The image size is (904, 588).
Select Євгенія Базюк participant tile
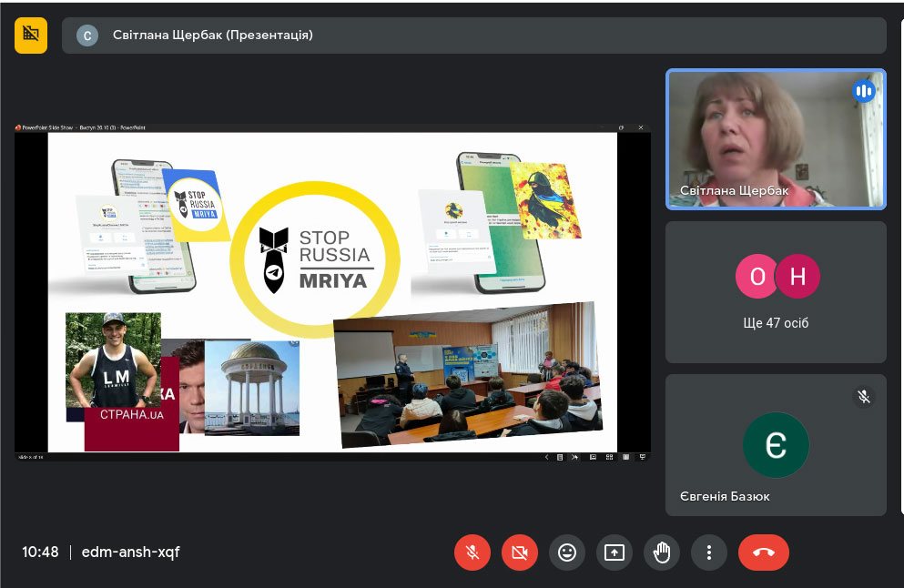[x=776, y=445]
